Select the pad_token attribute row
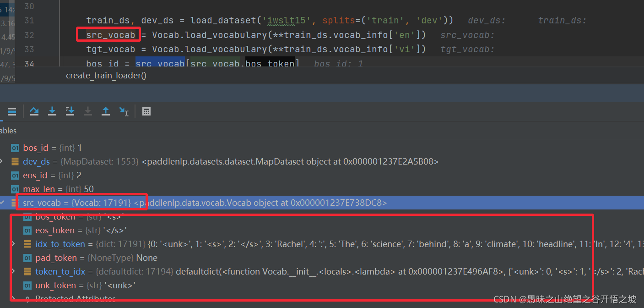Image resolution: width=644 pixels, height=308 pixels. (322, 258)
